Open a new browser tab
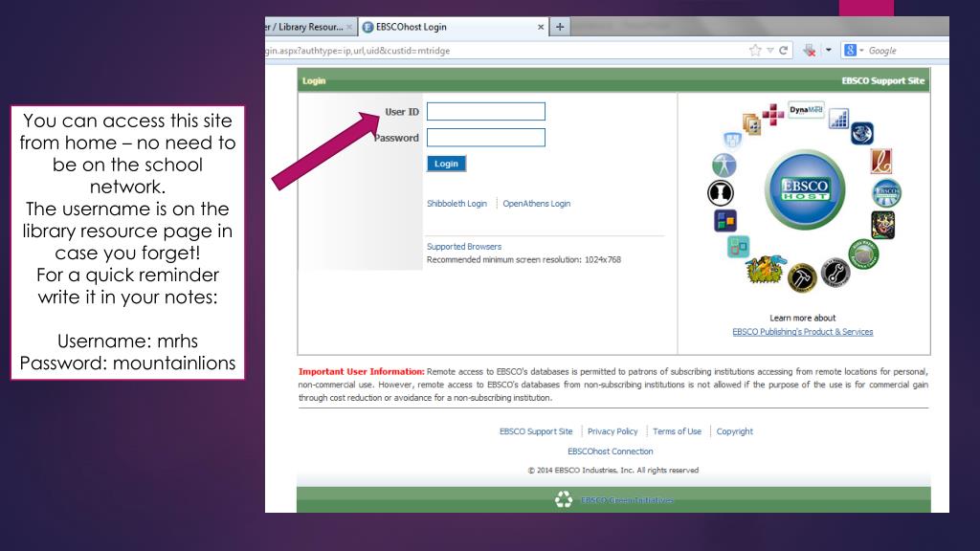This screenshot has width=980, height=551. point(560,27)
